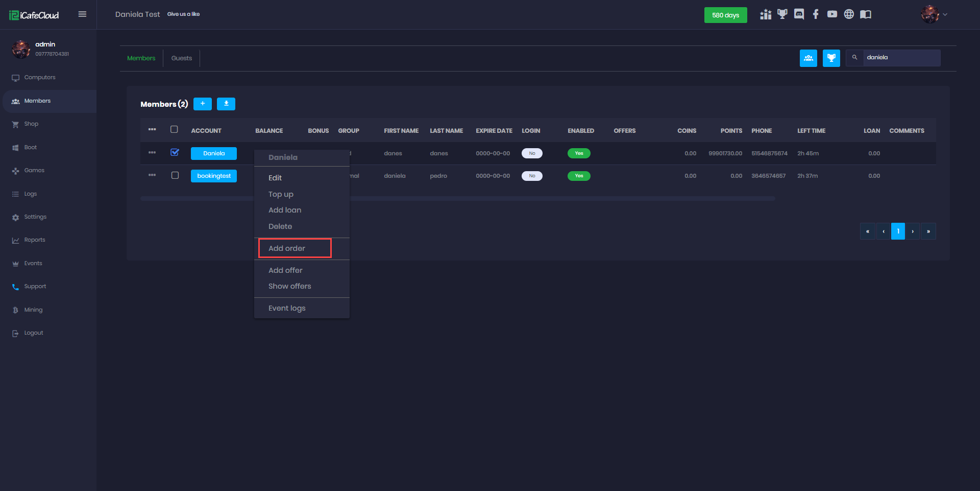Uncheck the Daniela row checkbox
Screen dimensions: 980x491
(175, 152)
